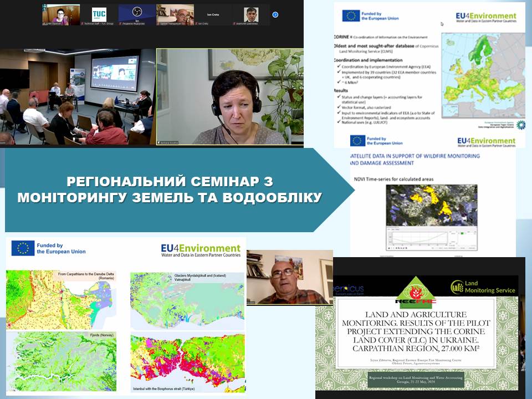This screenshot has height=399, width=532.
Task: Click the EU flag on bottom-left slide
Action: pyautogui.click(x=23, y=248)
